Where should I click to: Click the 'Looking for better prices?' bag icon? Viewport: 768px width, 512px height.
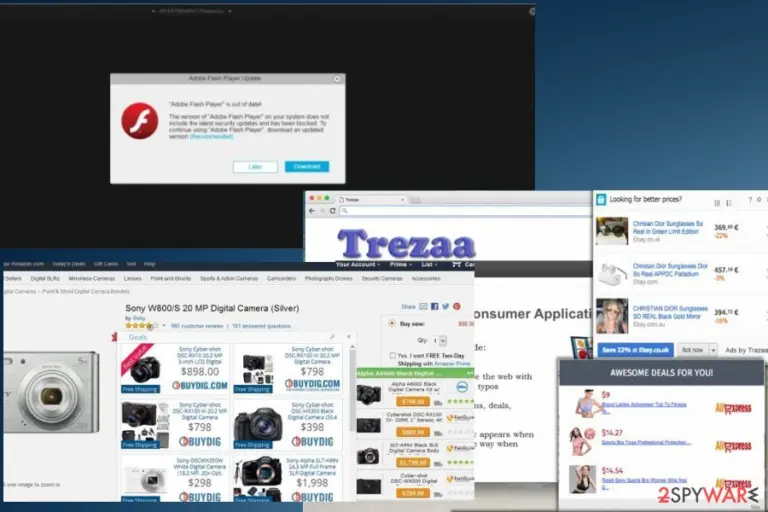pyautogui.click(x=601, y=199)
